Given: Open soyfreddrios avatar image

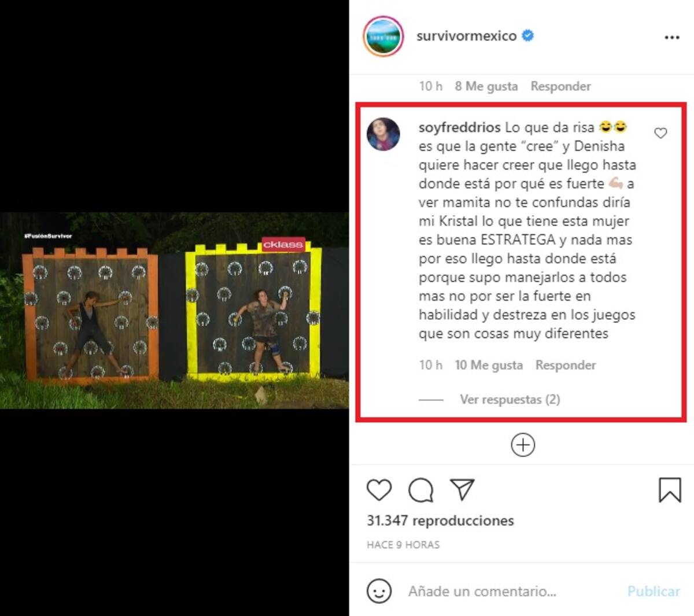Looking at the screenshot, I should tap(383, 134).
